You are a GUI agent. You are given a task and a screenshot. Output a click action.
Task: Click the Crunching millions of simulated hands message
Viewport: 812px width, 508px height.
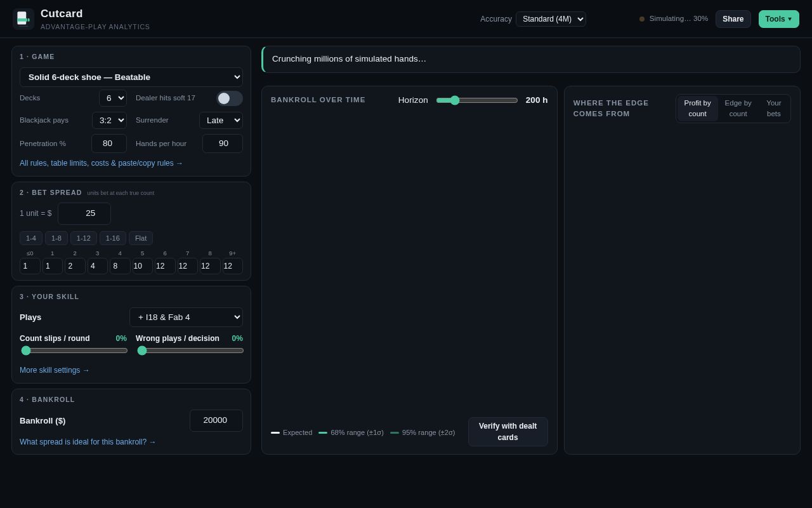coord(349,59)
